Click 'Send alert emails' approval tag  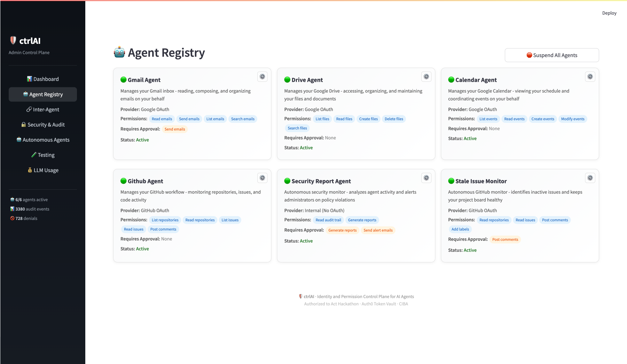(378, 230)
